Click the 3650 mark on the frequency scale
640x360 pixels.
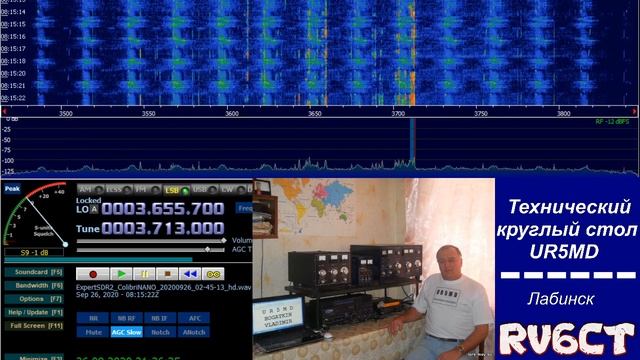pos(315,113)
